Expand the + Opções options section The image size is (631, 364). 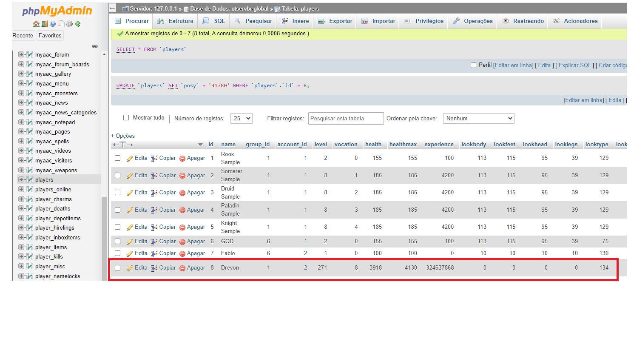click(123, 136)
